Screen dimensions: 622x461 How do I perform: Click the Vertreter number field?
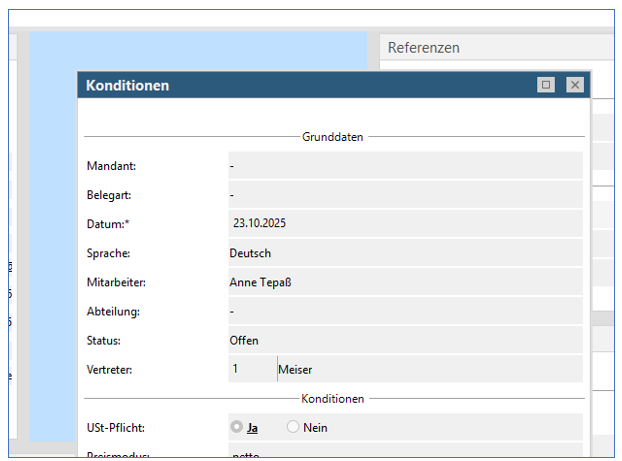(x=251, y=369)
